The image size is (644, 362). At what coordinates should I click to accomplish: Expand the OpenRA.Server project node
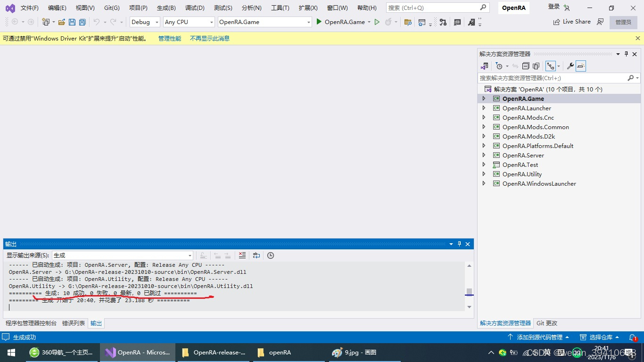(484, 155)
